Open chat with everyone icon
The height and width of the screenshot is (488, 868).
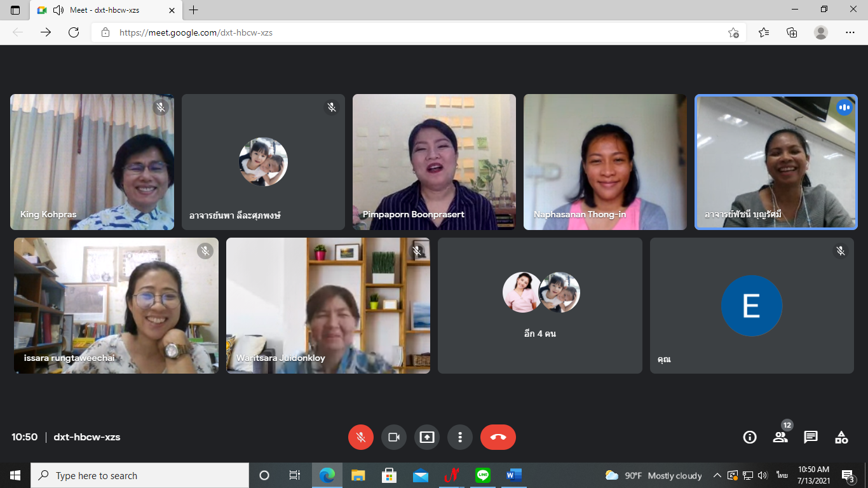click(x=811, y=437)
